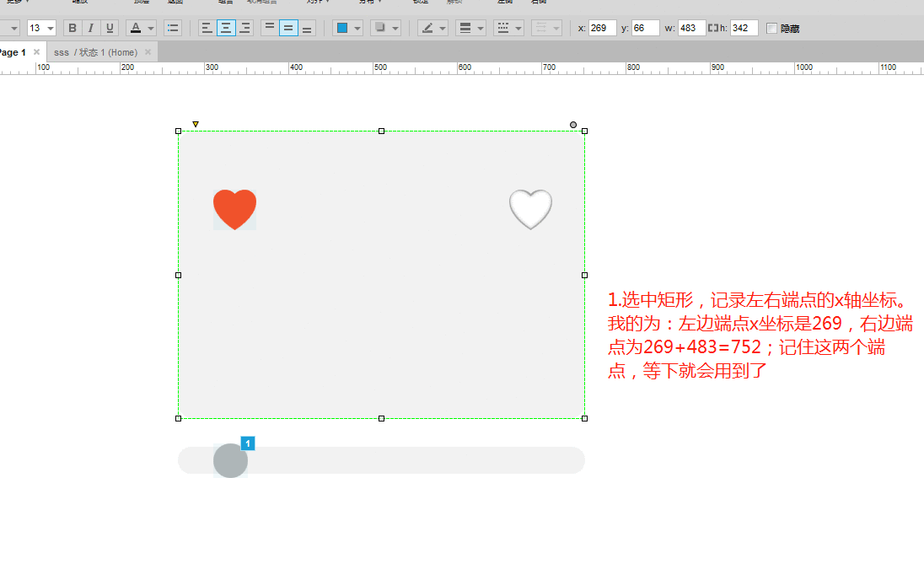Open the font color dropdown arrow
The height and width of the screenshot is (569, 924).
point(151,29)
